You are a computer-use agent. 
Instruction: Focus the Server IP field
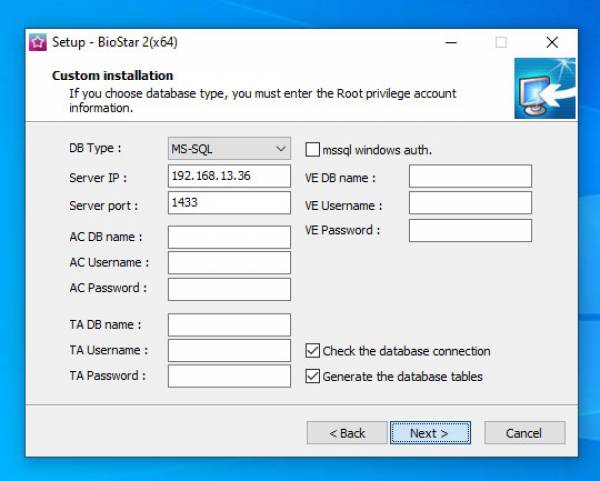[x=229, y=176]
